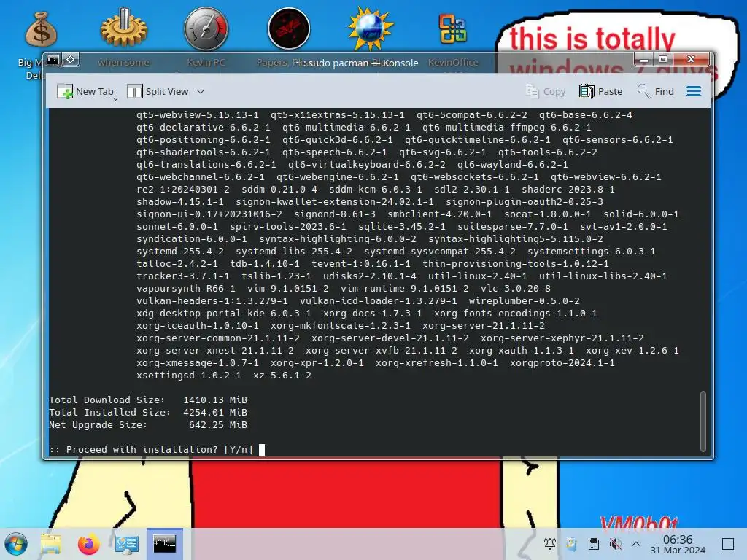Click the Paste toolbar button

tap(601, 91)
